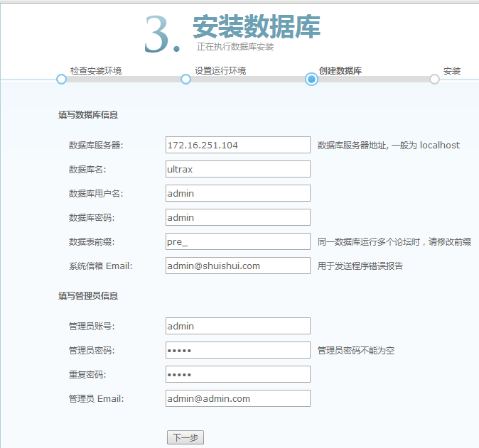Screen dimensions: 479x448
Task: Click the active 创建数据库 step circle marker
Action: click(x=311, y=79)
